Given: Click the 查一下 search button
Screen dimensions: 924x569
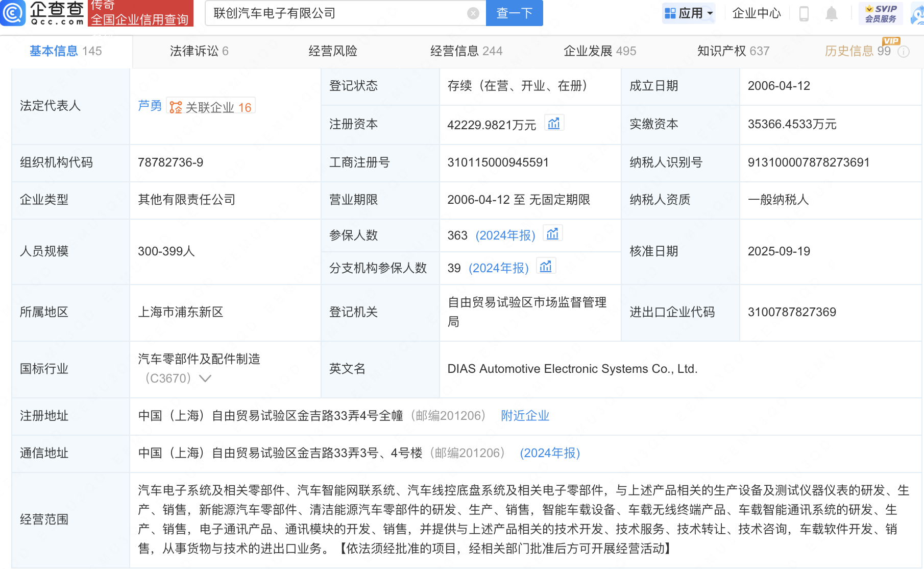Looking at the screenshot, I should [515, 13].
